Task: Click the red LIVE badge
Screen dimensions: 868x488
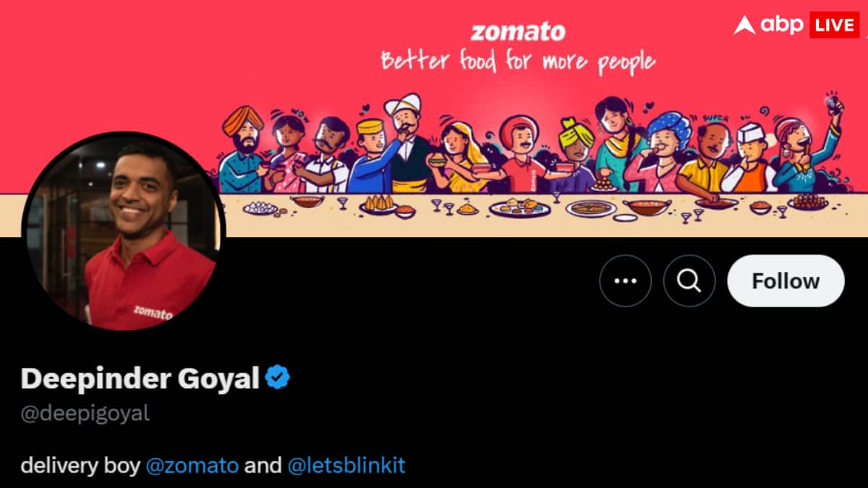Action: pos(834,25)
